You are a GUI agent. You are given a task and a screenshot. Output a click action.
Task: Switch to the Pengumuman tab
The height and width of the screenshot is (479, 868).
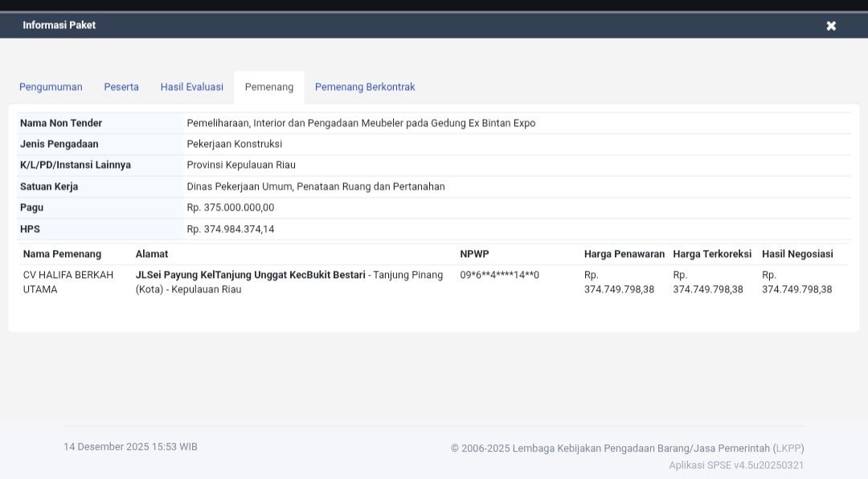[51, 87]
